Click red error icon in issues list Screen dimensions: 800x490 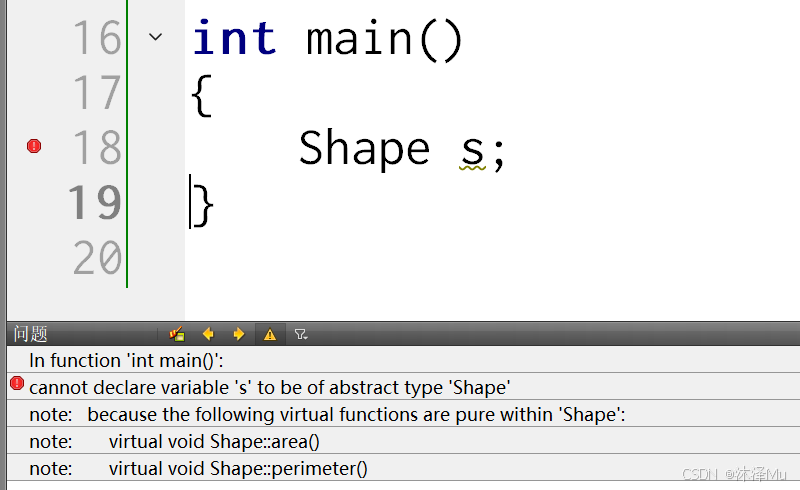click(17, 383)
